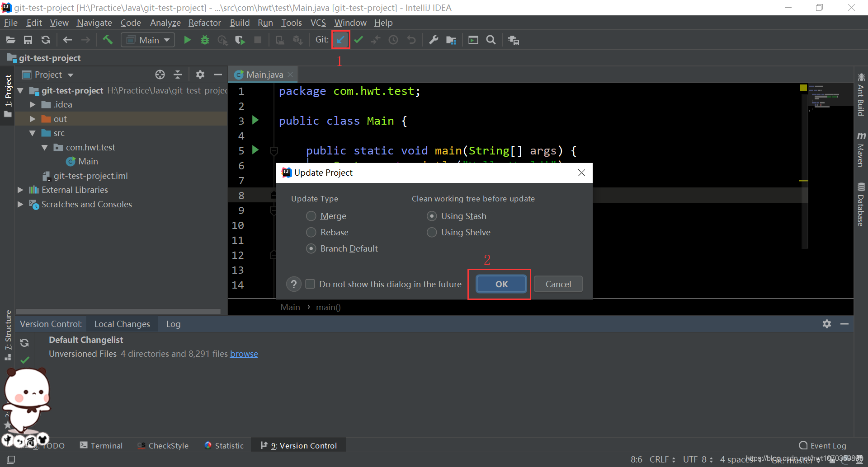Image resolution: width=868 pixels, height=467 pixels.
Task: Open Project panel gear settings
Action: click(200, 75)
